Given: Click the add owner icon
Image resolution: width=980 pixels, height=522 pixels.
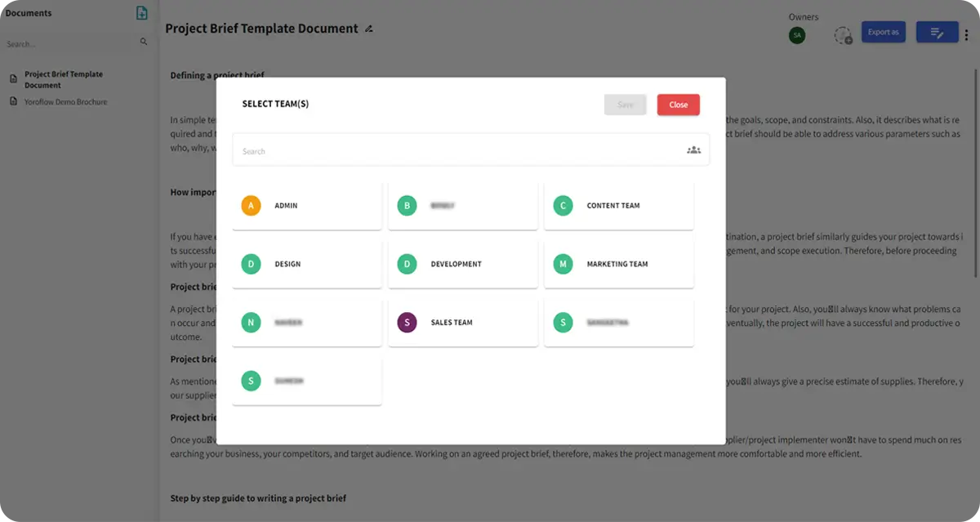Looking at the screenshot, I should click(x=843, y=36).
